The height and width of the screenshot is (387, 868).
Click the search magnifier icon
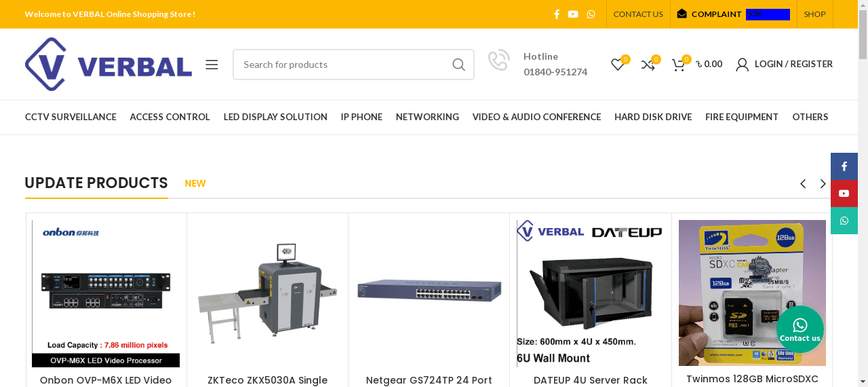(458, 64)
